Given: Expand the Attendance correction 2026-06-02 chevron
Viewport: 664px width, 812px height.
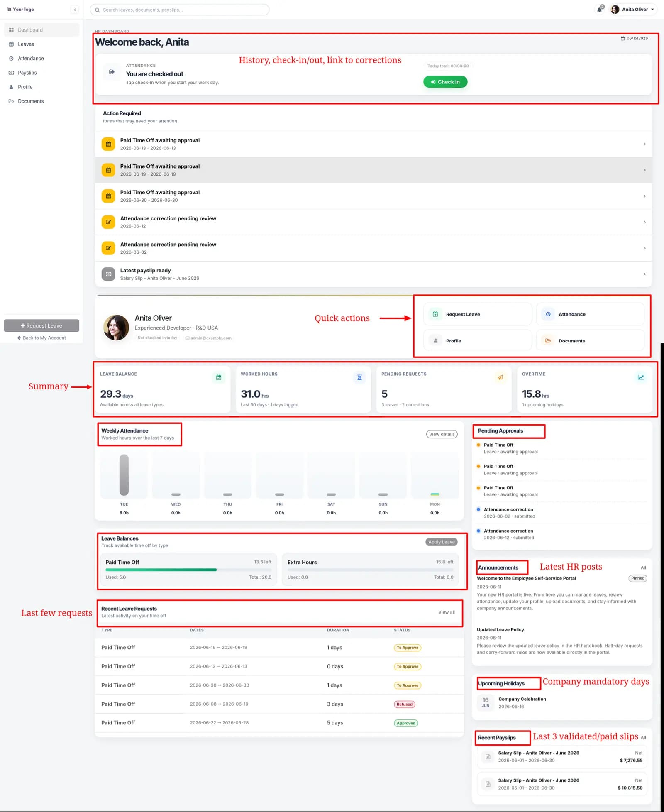Looking at the screenshot, I should [x=644, y=248].
